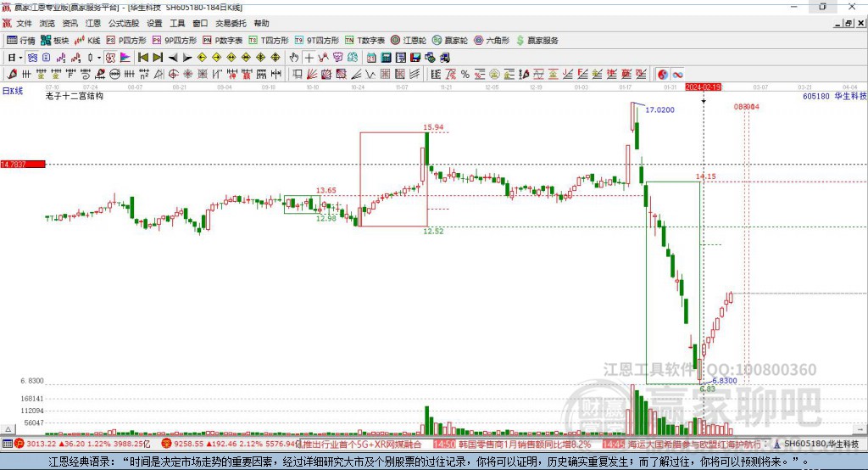Open the 浏览 menu
The image size is (868, 470).
click(47, 23)
